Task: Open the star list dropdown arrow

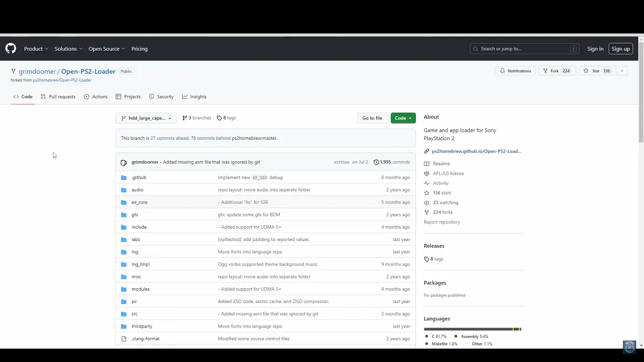Action: pyautogui.click(x=621, y=71)
